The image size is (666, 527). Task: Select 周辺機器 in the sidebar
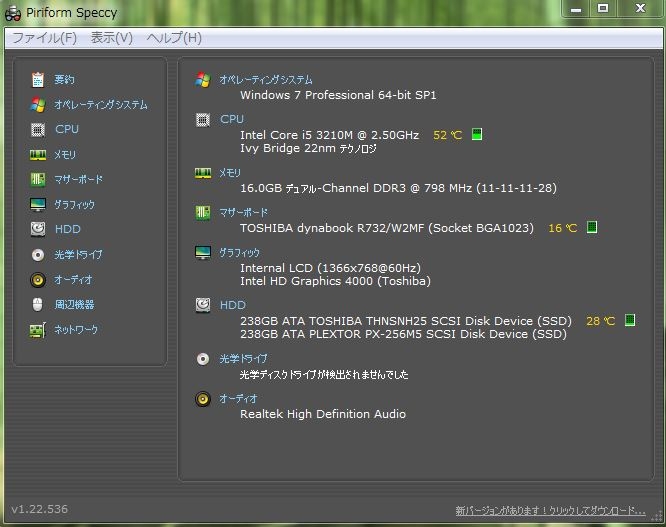[74, 304]
